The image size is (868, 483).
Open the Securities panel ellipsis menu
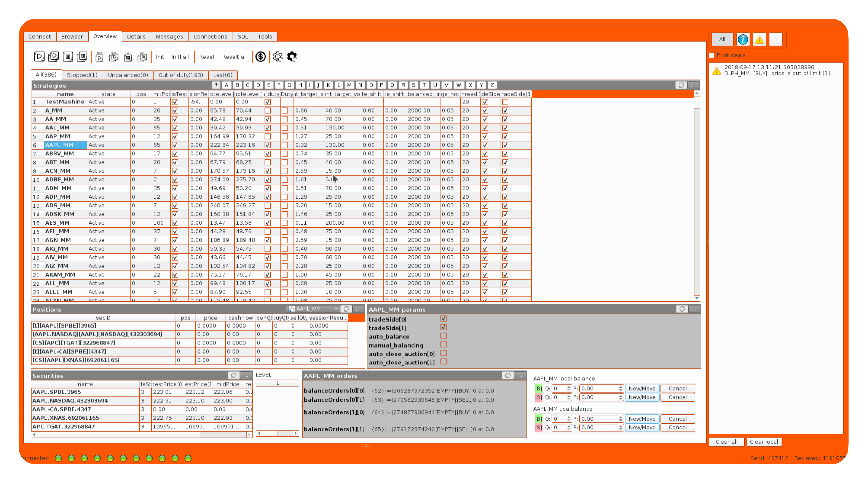click(246, 375)
